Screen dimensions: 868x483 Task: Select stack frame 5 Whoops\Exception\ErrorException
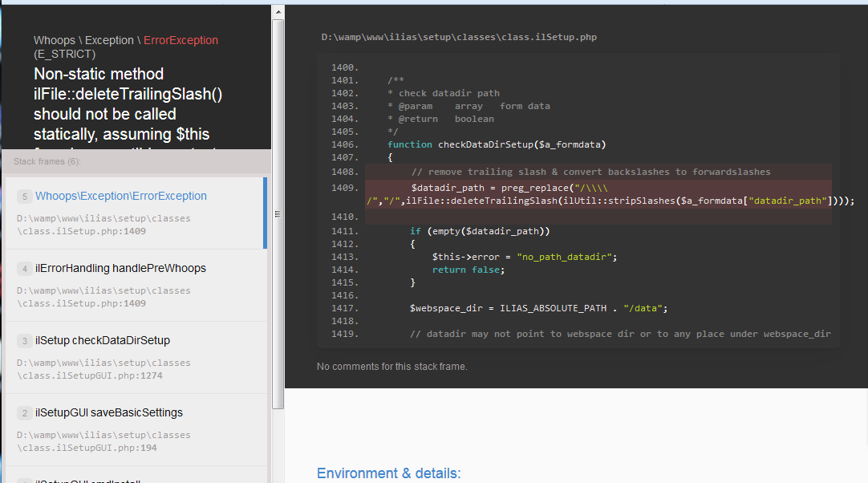click(136, 213)
